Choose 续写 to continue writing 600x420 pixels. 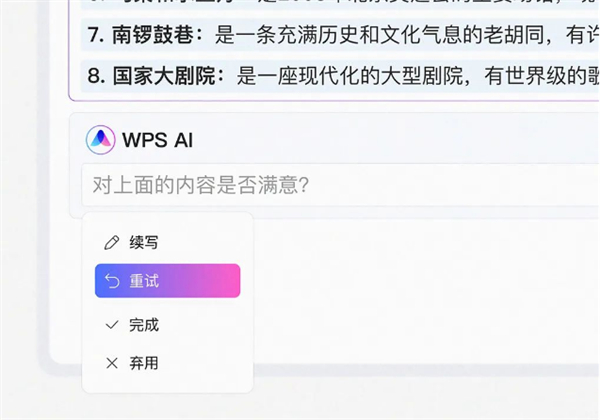click(143, 243)
